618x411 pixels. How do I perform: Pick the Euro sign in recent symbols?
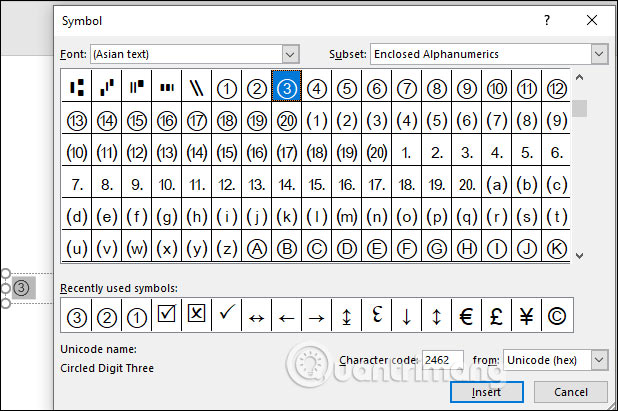coord(465,316)
